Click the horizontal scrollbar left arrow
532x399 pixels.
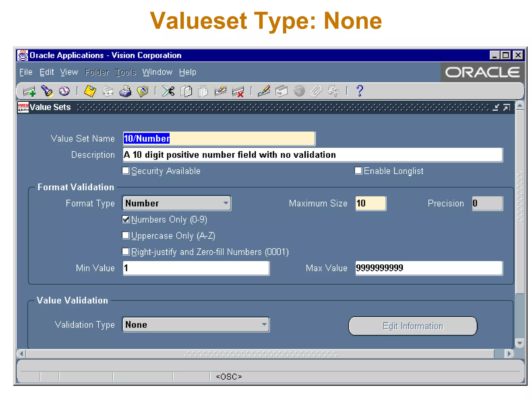point(21,354)
